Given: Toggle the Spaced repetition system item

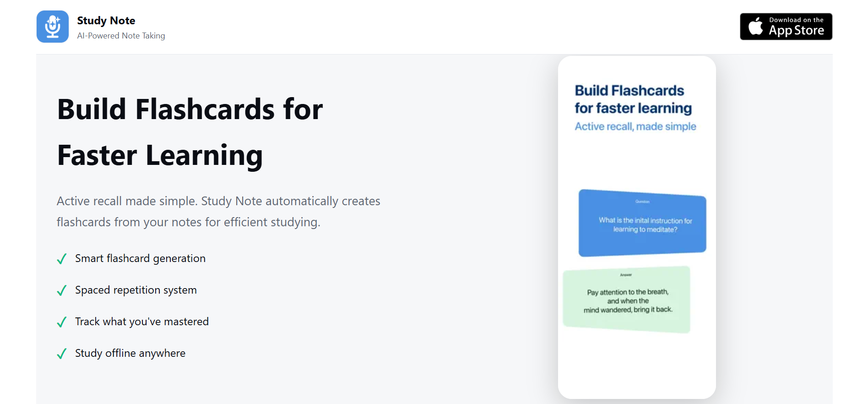Looking at the screenshot, I should tap(136, 290).
